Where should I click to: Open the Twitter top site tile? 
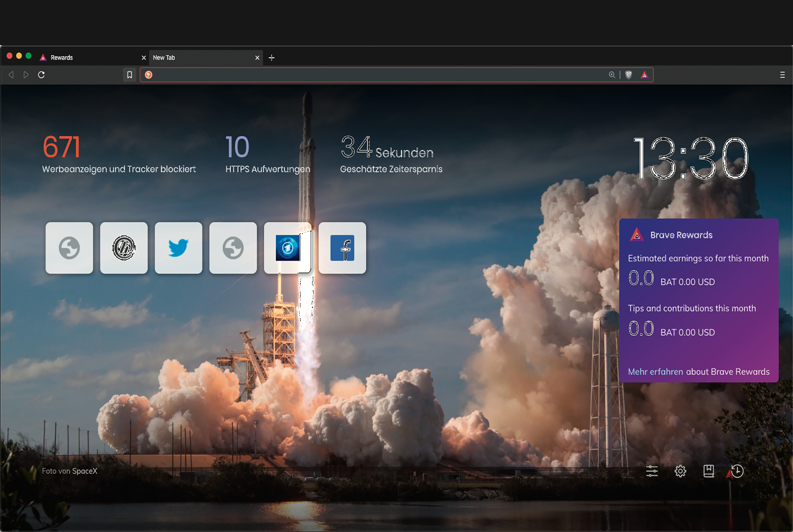179,248
